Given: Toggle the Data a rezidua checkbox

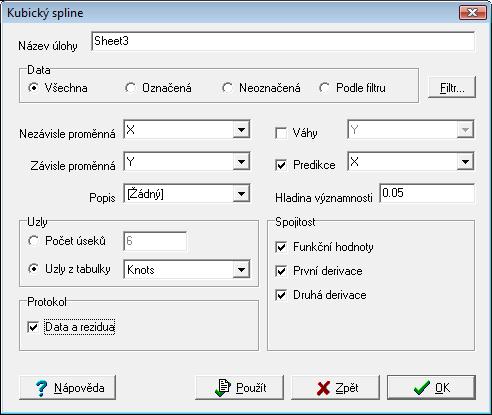Looking at the screenshot, I should click(33, 327).
